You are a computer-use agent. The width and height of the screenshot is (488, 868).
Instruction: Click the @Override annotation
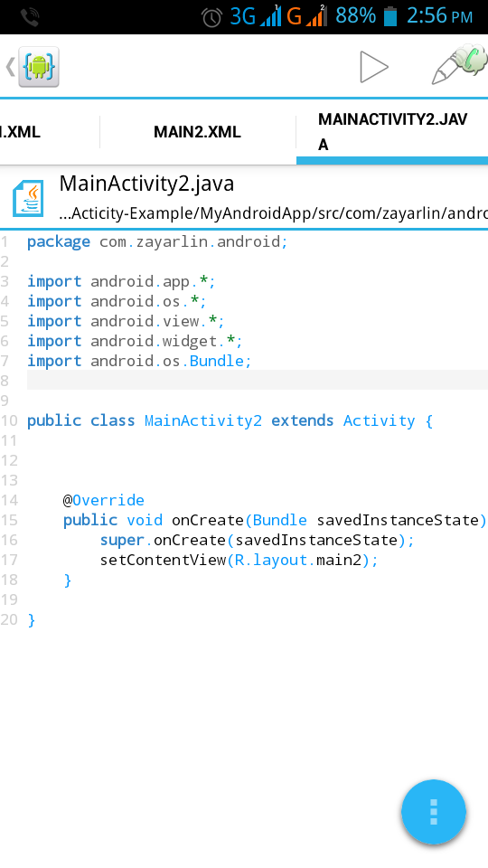pyautogui.click(x=103, y=500)
